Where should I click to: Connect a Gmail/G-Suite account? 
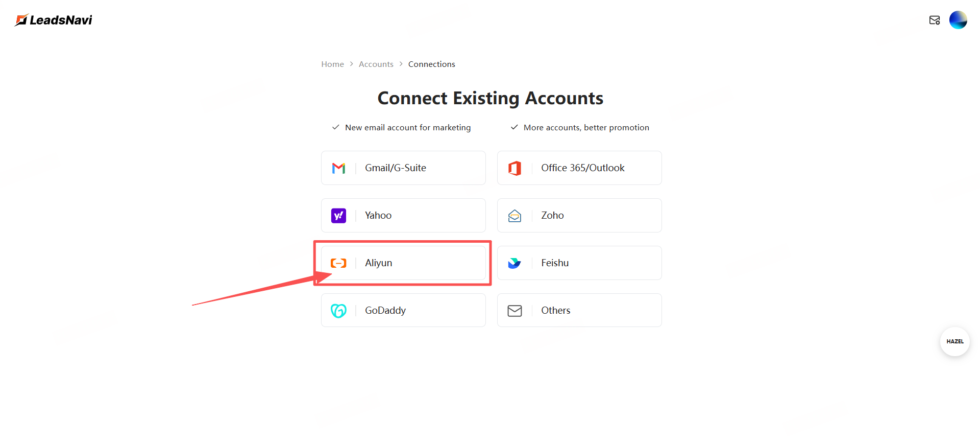coord(403,168)
